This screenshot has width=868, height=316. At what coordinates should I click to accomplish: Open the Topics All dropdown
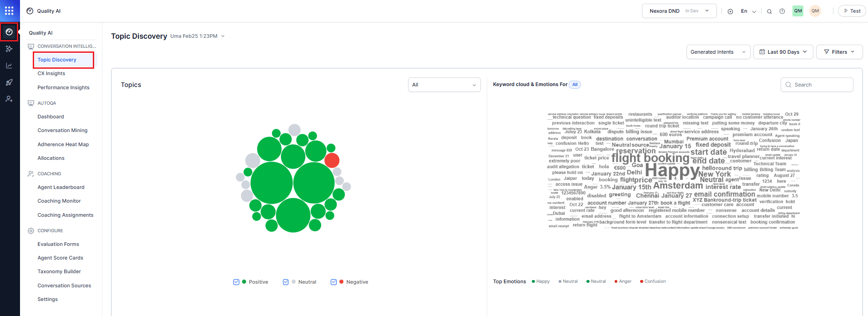[444, 85]
